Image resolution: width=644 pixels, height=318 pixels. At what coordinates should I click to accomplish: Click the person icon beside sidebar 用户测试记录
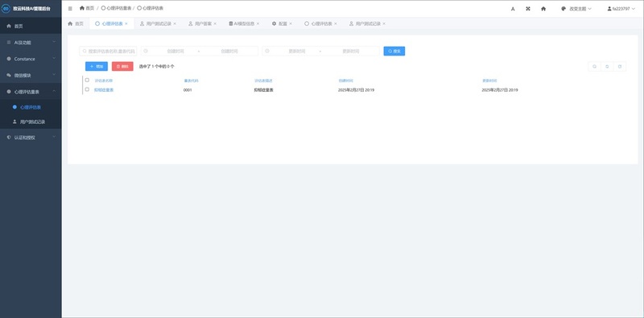(x=14, y=122)
